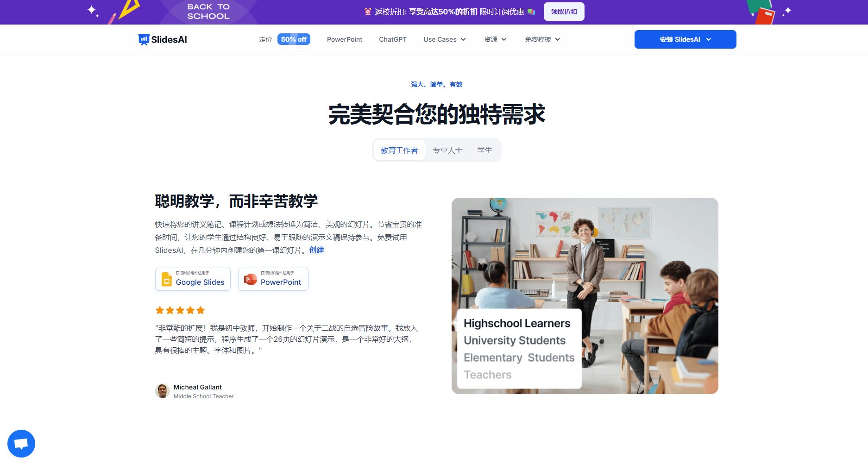Open the chat support bubble
The image size is (868, 464).
(x=21, y=443)
